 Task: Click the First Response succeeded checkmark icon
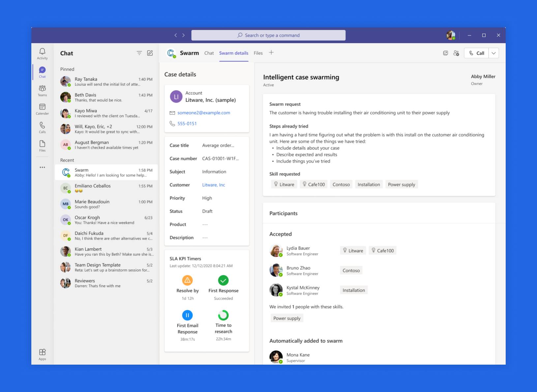[x=224, y=280]
